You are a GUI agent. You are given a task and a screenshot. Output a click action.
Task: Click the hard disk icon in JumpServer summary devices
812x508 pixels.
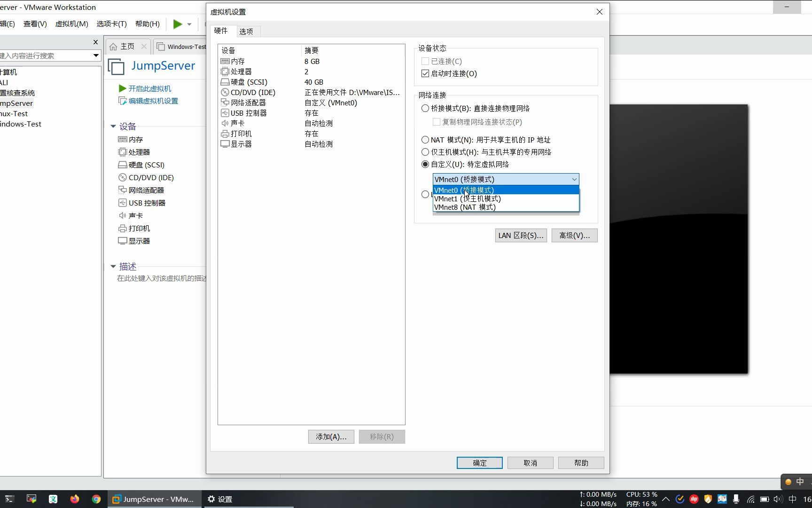click(122, 165)
